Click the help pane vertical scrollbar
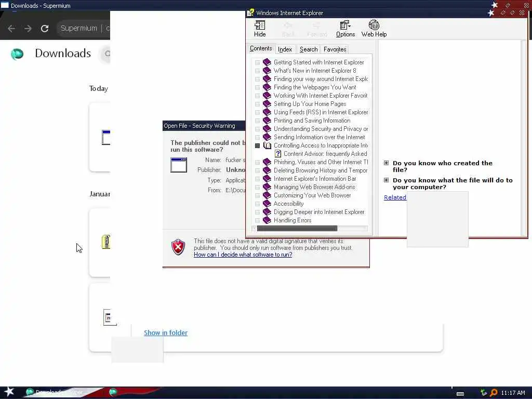The image size is (532, 399). pos(523,137)
